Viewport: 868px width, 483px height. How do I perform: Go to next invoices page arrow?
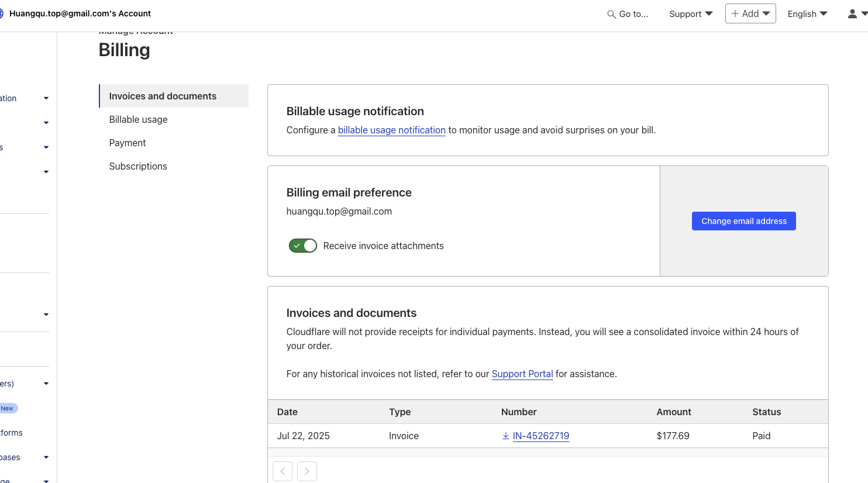pyautogui.click(x=307, y=471)
